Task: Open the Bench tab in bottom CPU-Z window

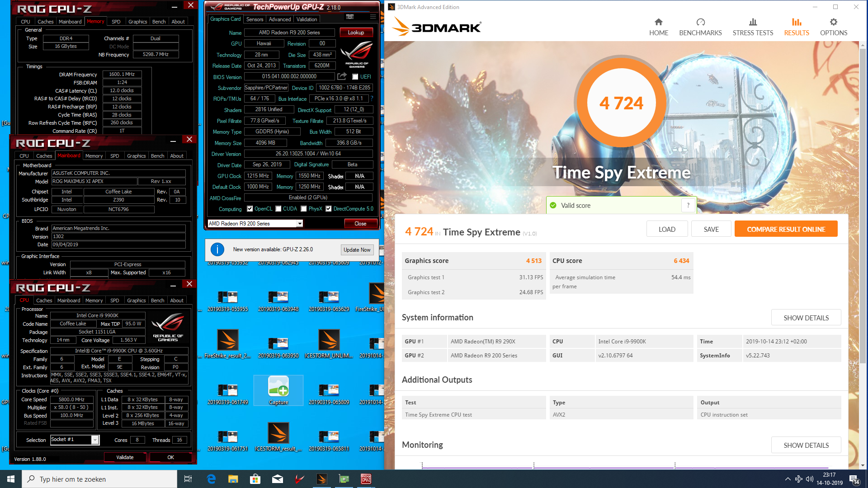Action: point(157,300)
